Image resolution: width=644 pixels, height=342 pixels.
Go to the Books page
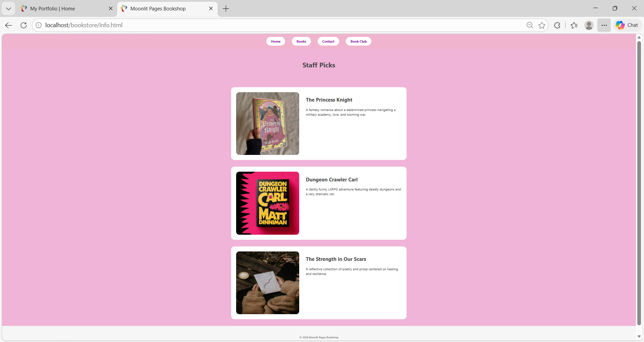point(301,41)
